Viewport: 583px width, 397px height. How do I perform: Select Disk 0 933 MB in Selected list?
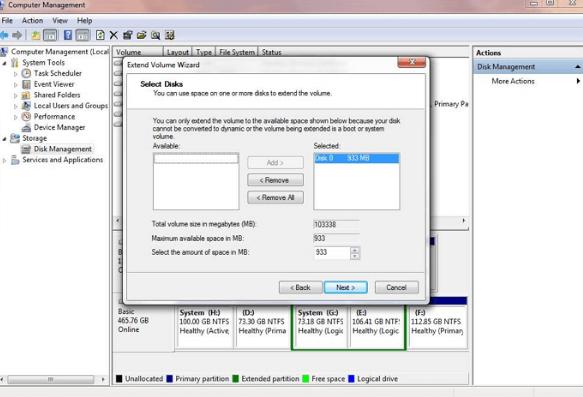pyautogui.click(x=356, y=158)
